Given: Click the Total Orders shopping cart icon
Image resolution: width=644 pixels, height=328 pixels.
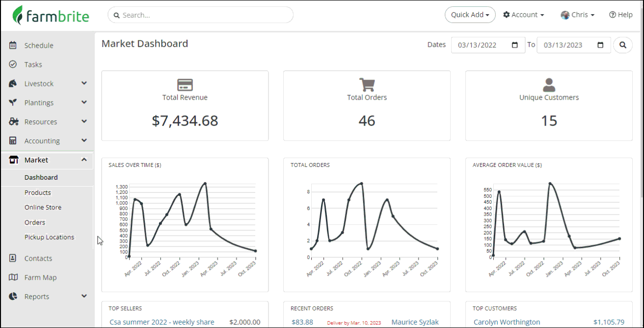Looking at the screenshot, I should click(x=367, y=85).
